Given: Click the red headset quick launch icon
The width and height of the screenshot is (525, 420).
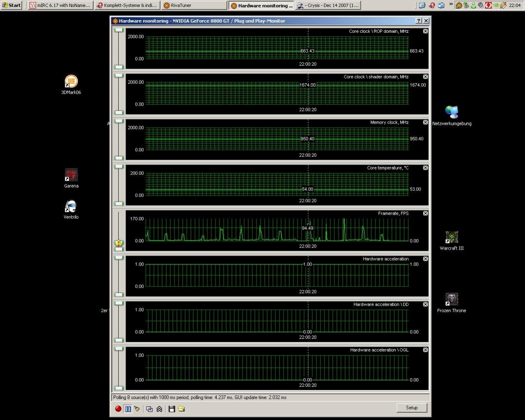Looking at the screenshot, I should pos(431,5).
